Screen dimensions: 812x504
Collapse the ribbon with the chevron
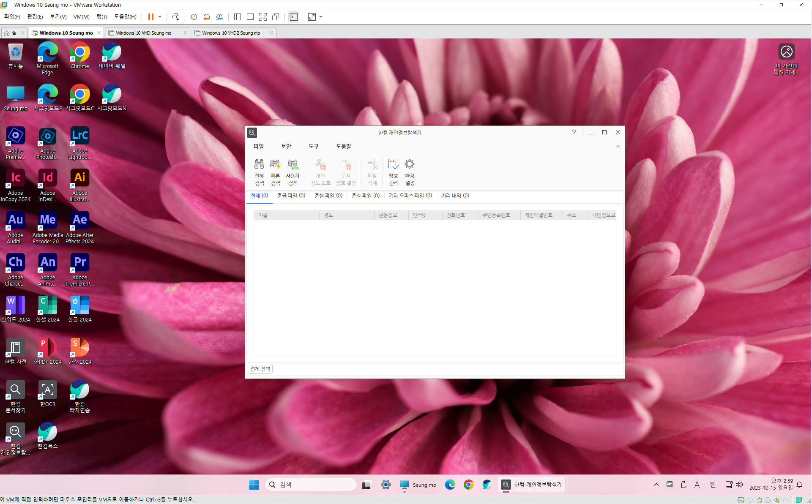tap(618, 146)
